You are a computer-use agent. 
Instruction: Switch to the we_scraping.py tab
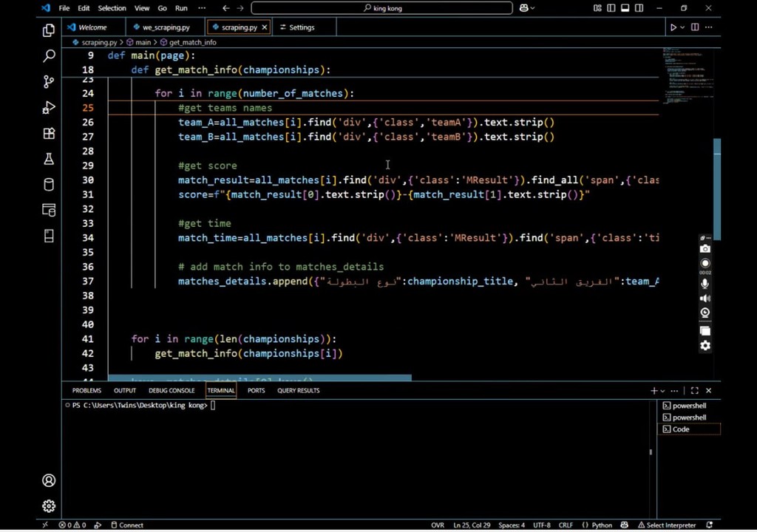(166, 27)
